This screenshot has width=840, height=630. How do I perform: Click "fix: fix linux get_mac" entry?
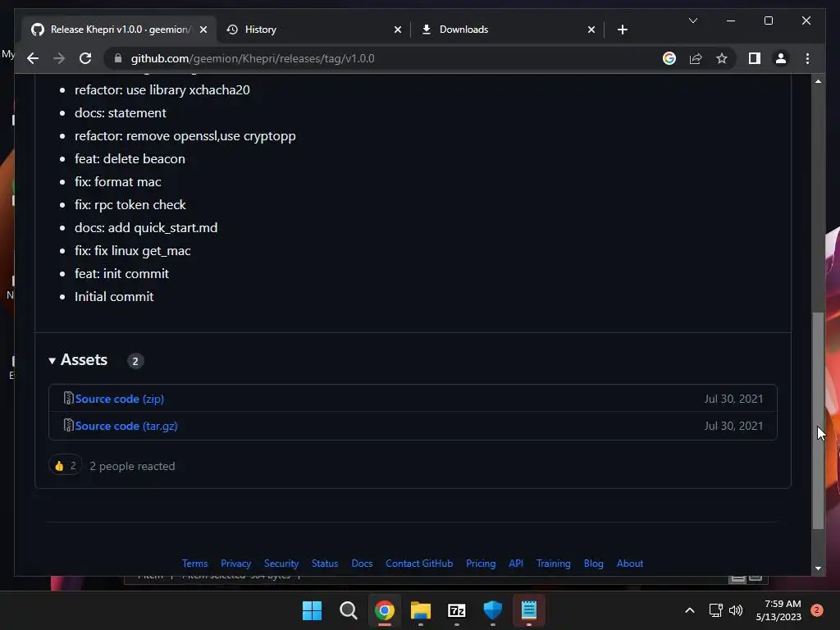pyautogui.click(x=132, y=251)
